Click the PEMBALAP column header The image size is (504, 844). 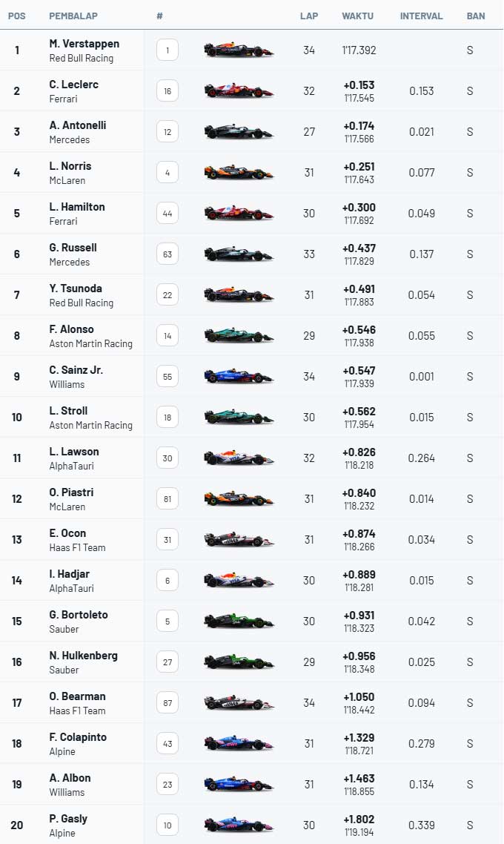coord(73,16)
